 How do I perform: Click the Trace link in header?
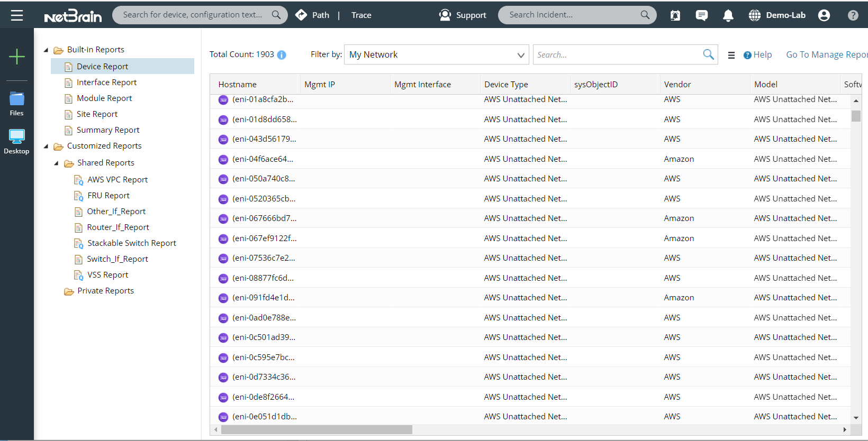pyautogui.click(x=361, y=15)
